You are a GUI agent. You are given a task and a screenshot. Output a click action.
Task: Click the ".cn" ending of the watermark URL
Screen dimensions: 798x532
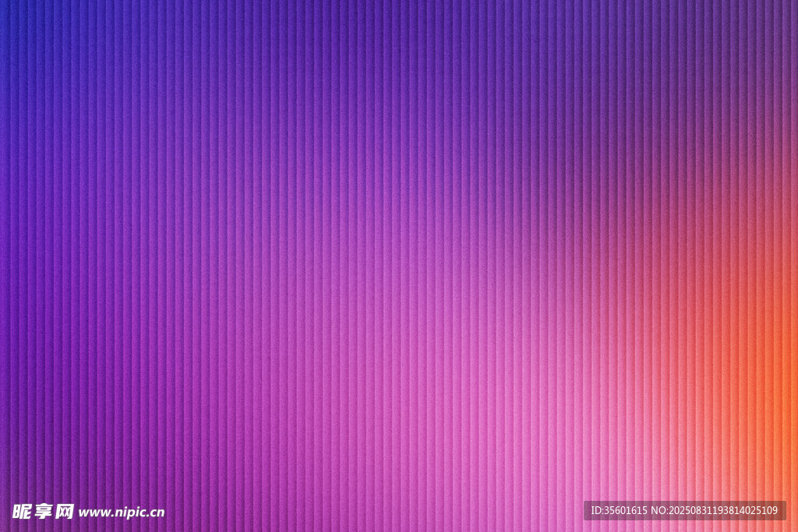(x=156, y=513)
